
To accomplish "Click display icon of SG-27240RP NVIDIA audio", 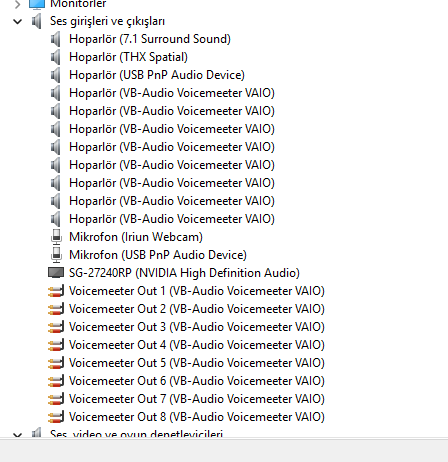I will coord(56,273).
